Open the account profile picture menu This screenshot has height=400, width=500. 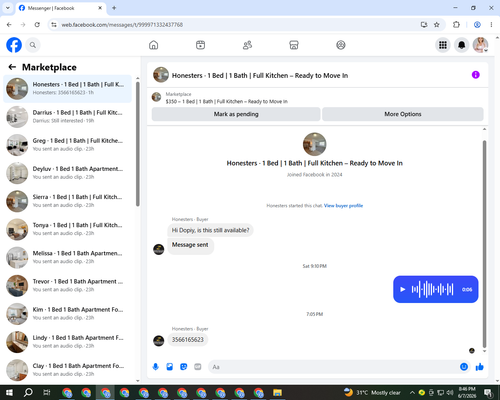[x=480, y=45]
